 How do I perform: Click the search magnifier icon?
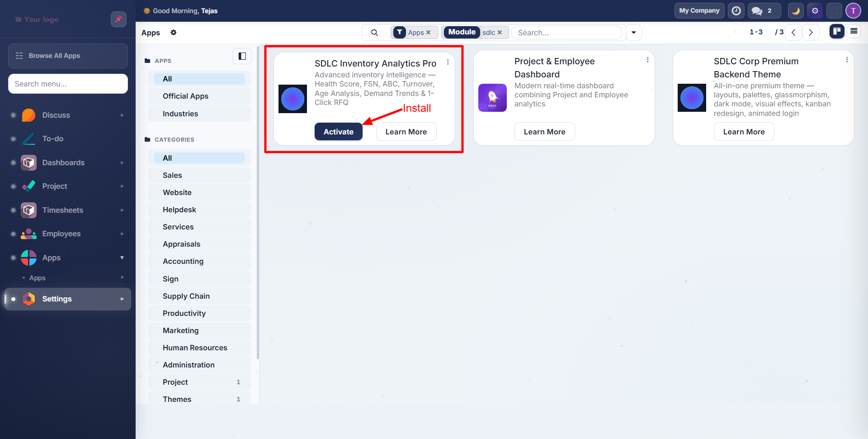pyautogui.click(x=374, y=33)
